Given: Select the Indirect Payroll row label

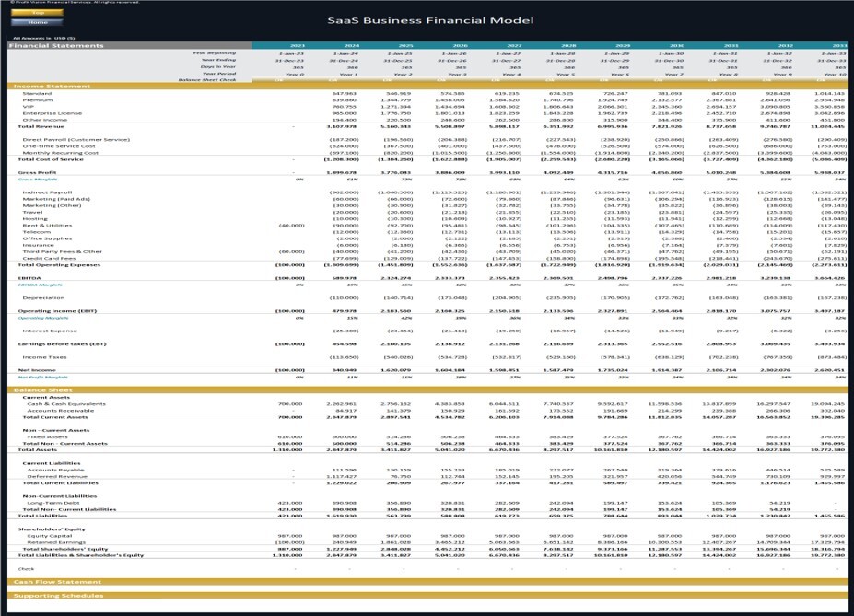Looking at the screenshot, I should [47, 192].
